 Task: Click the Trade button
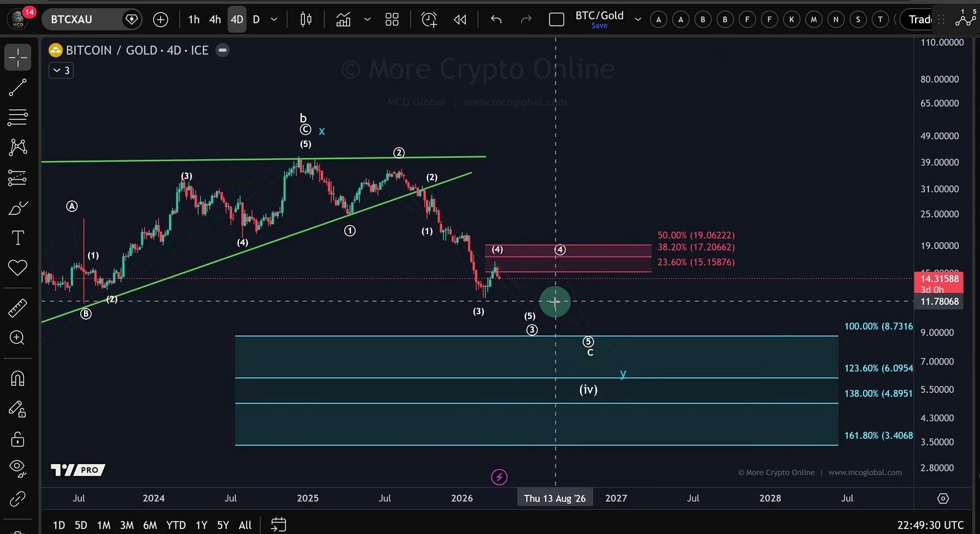917,20
